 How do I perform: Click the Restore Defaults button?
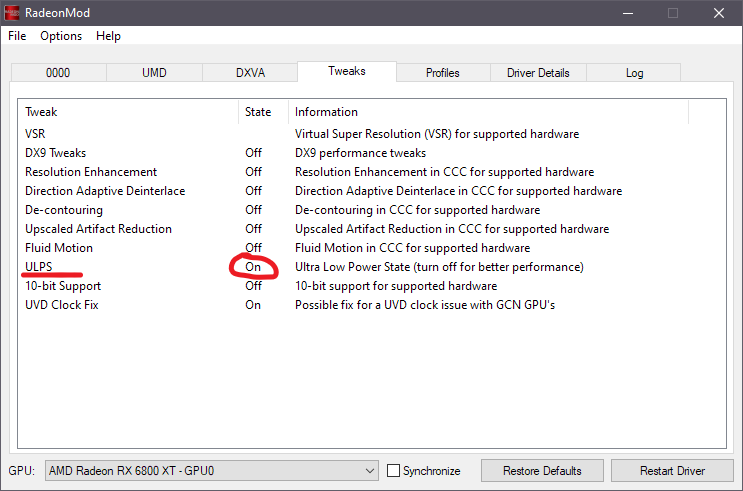[x=542, y=471]
